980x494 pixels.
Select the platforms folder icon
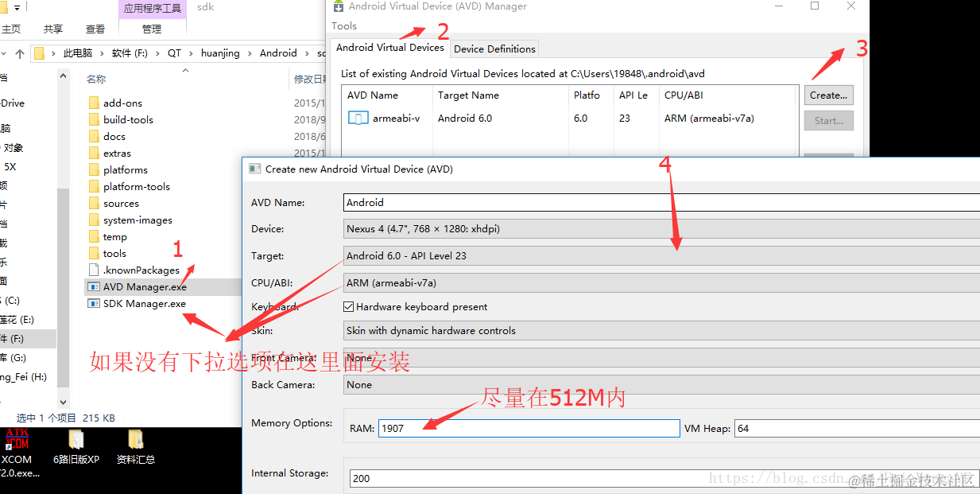click(x=93, y=169)
